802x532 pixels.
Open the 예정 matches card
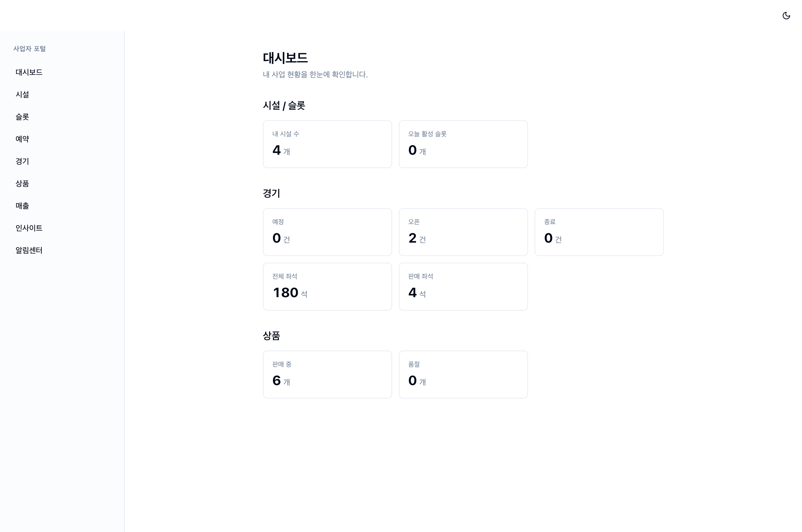pyautogui.click(x=327, y=232)
